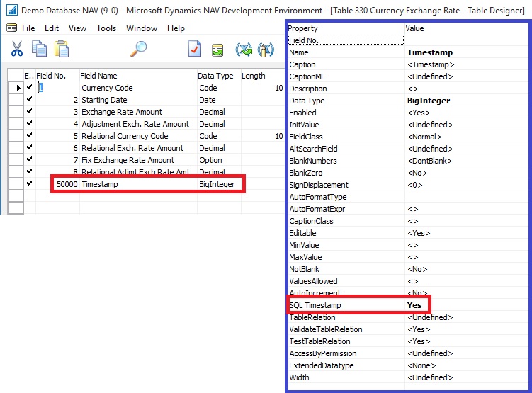Click the Data Type column header

pos(217,76)
